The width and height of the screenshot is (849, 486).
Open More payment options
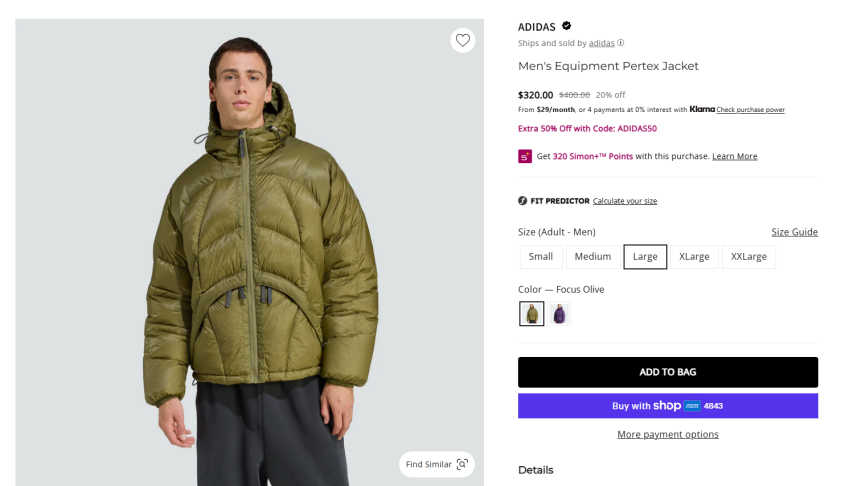click(x=667, y=435)
